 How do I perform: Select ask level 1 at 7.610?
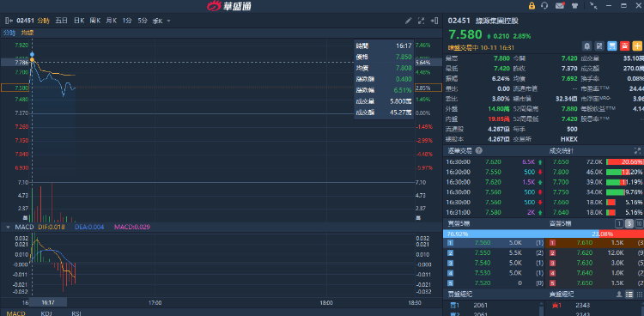click(x=596, y=243)
